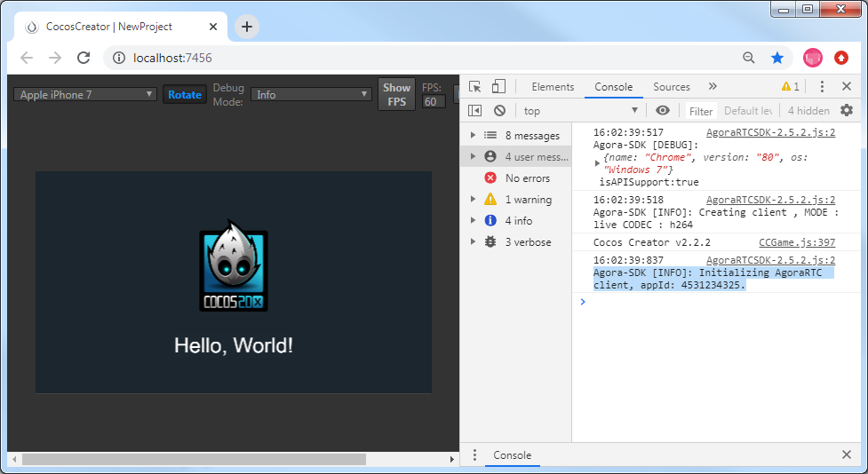Image resolution: width=868 pixels, height=474 pixels.
Task: Open console settings gear
Action: [x=847, y=111]
